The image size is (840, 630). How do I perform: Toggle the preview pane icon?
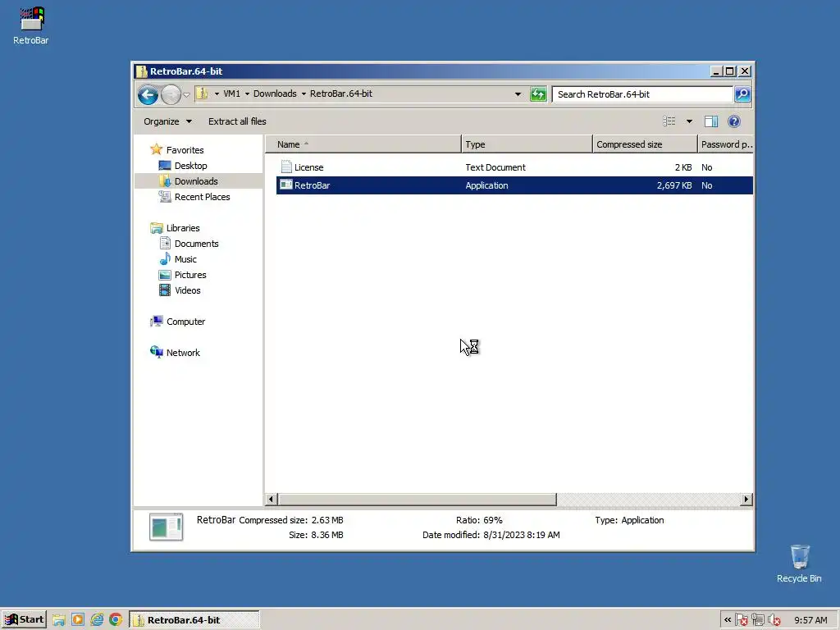click(711, 121)
